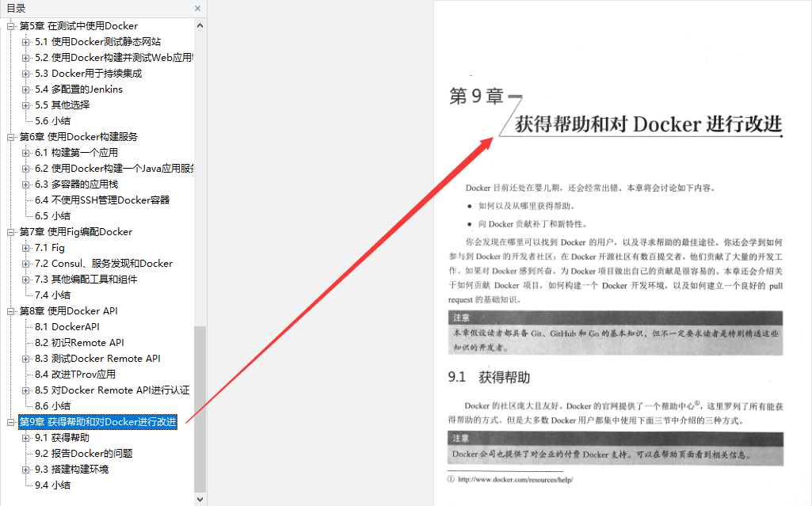The width and height of the screenshot is (812, 506).
Task: Click the docker.com/resources/help footnote URL
Action: tap(515, 480)
